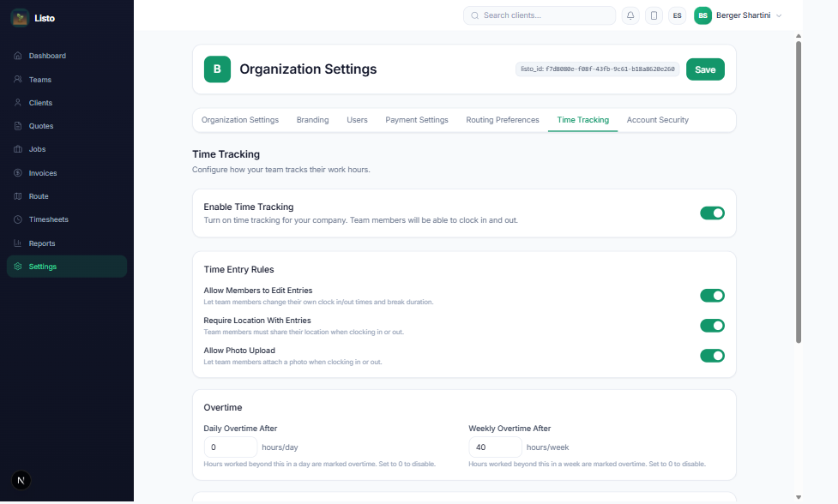Viewport: 838px width, 504px height.
Task: Click the 'Overtime' section heading
Action: click(223, 407)
